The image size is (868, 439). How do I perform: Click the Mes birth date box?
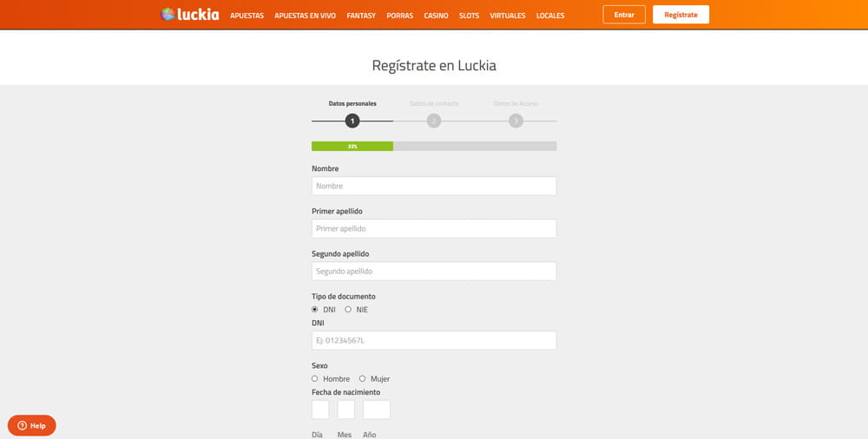(346, 410)
